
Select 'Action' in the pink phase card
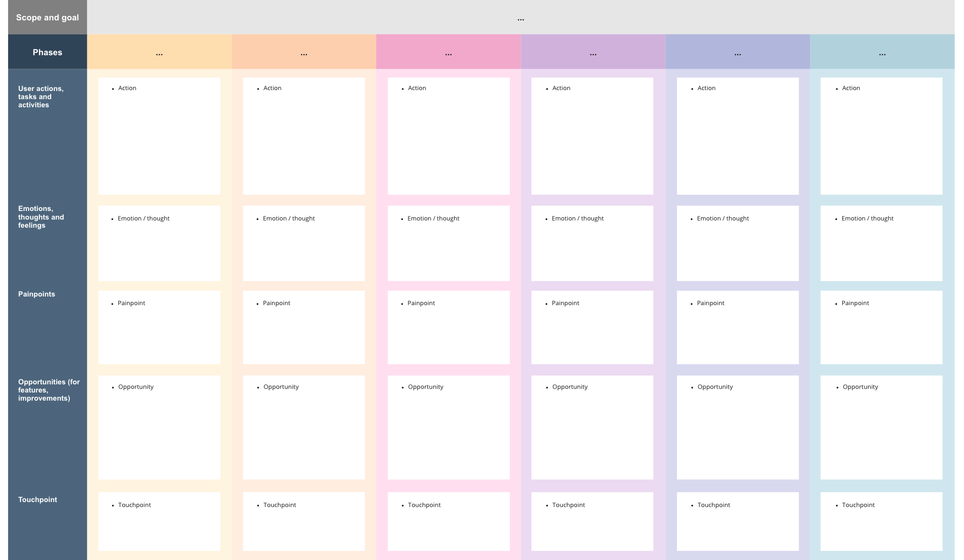coord(416,88)
